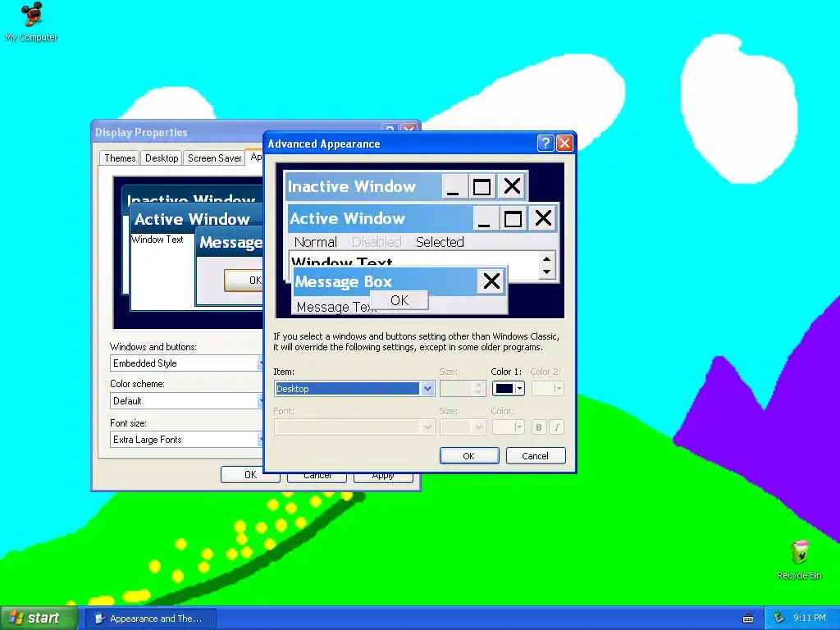Click Appearance and Themes taskbar button
This screenshot has height=630, width=840.
point(151,619)
